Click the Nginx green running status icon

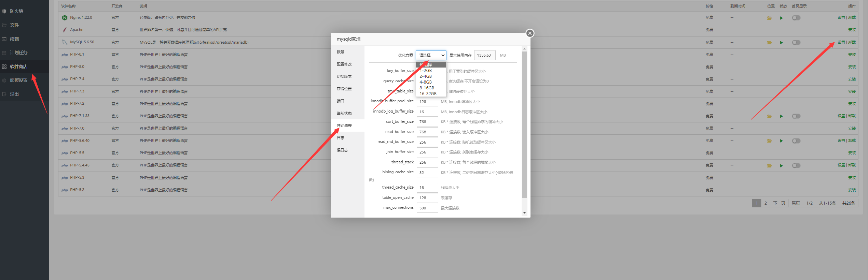(781, 18)
